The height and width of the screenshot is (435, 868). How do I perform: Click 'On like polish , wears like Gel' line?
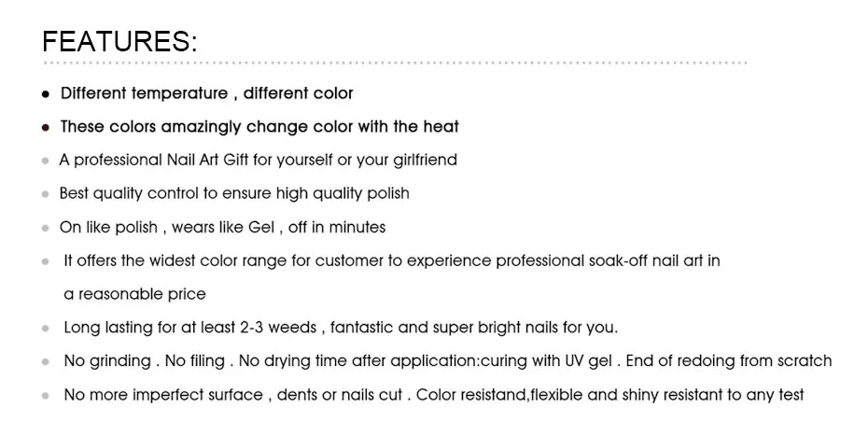point(222,228)
